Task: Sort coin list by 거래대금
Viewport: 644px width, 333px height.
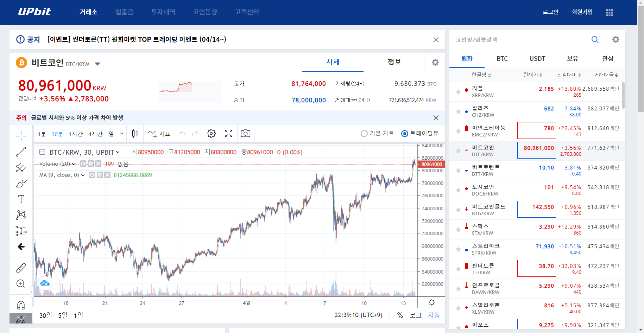Action: (x=606, y=75)
